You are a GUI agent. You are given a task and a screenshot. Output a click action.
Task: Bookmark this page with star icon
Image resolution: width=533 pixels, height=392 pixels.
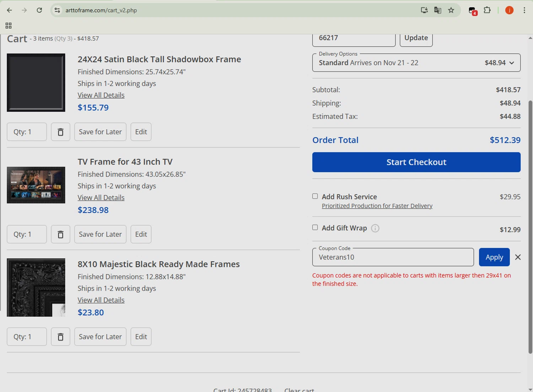451,10
